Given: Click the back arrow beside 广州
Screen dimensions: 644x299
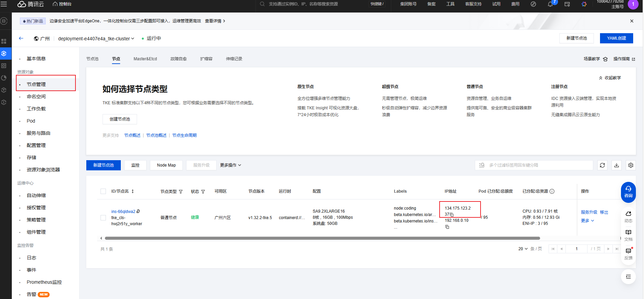Looking at the screenshot, I should 21,38.
